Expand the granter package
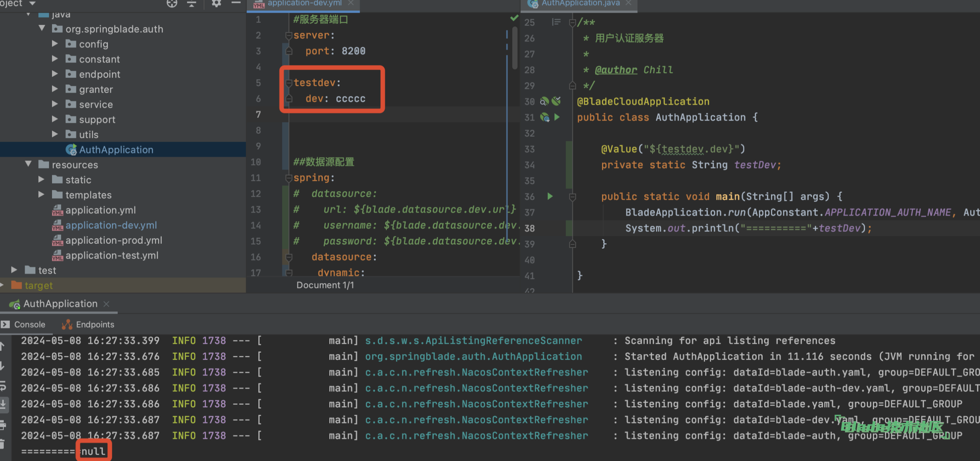This screenshot has height=461, width=980. 55,89
